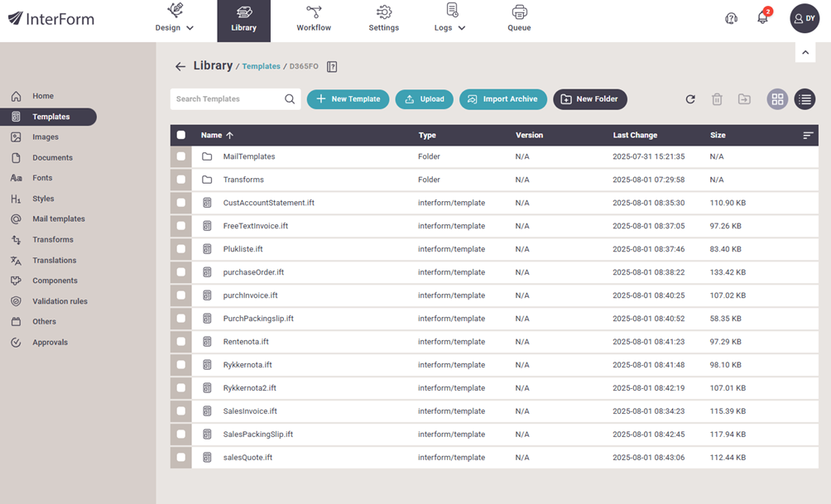Expand the Logs dropdown menu

(451, 27)
